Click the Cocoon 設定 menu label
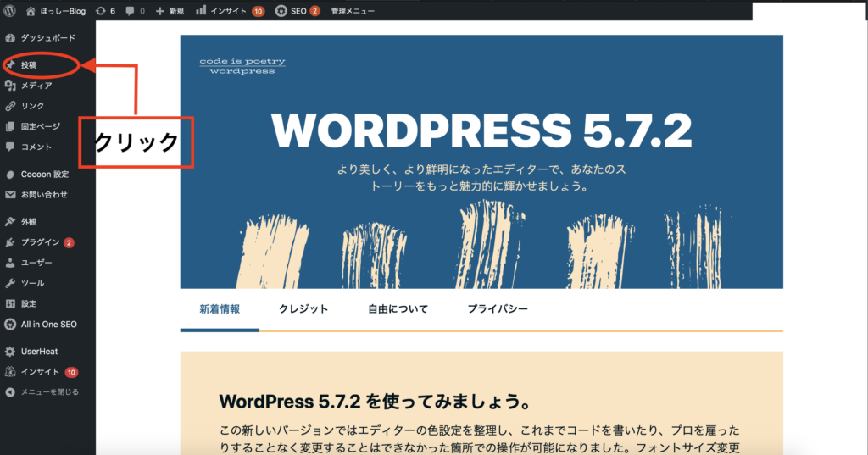Screen dimensions: 868x455 pos(45,175)
